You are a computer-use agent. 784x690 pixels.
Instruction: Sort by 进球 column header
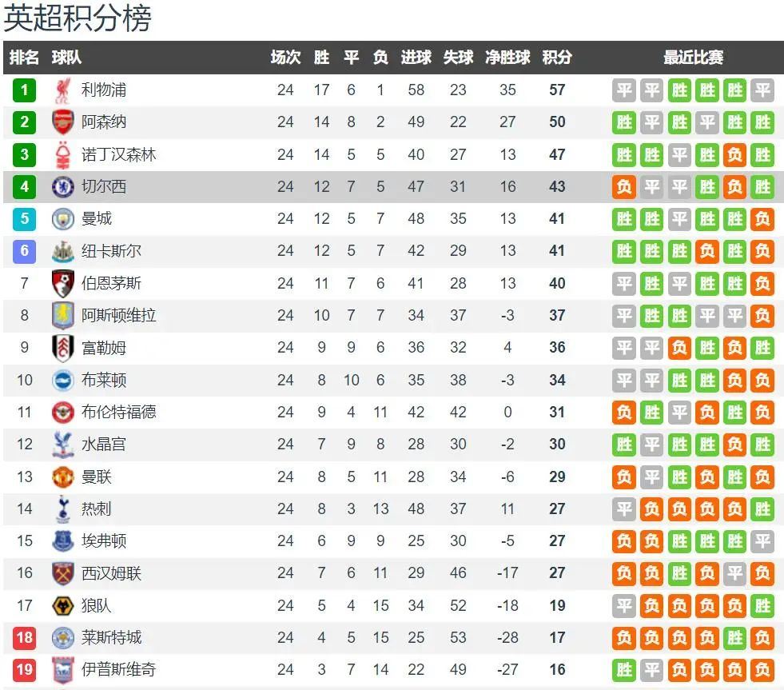pyautogui.click(x=416, y=58)
